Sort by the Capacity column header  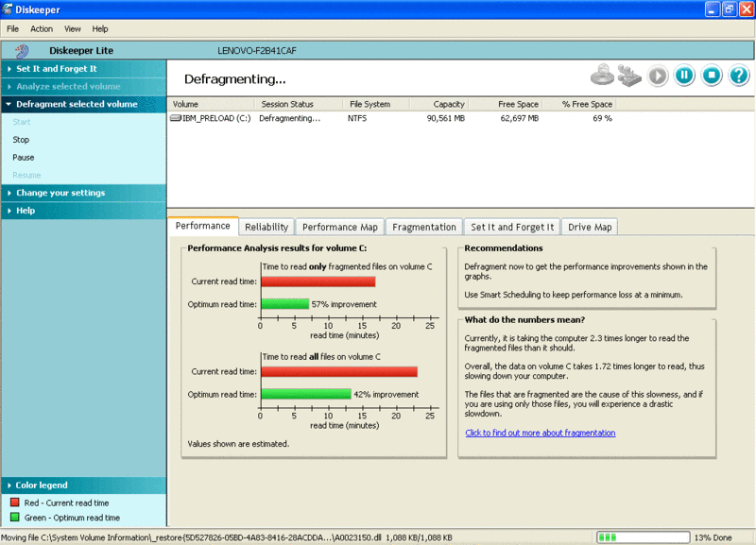[x=439, y=104]
